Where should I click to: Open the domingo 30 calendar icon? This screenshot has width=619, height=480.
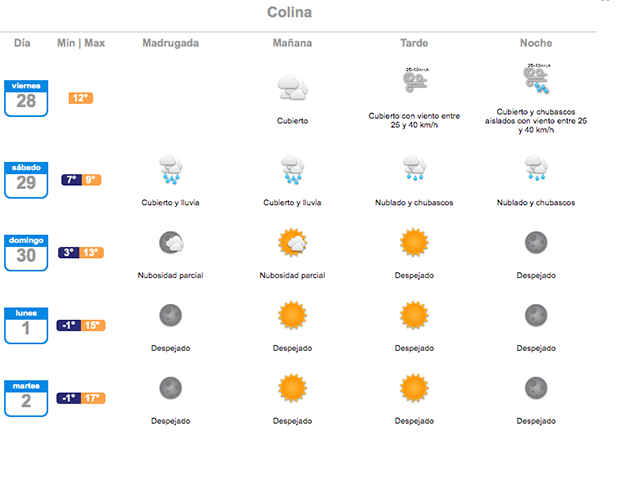(x=26, y=253)
